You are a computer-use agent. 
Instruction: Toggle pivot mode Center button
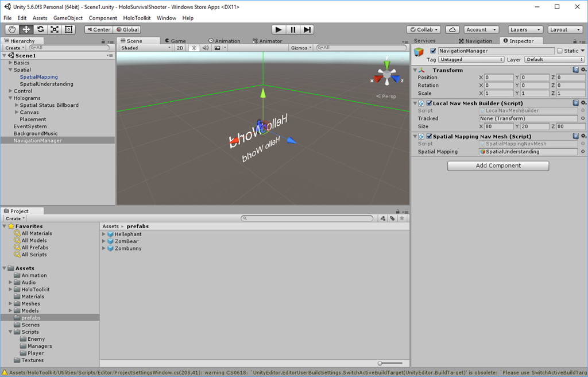pyautogui.click(x=99, y=30)
